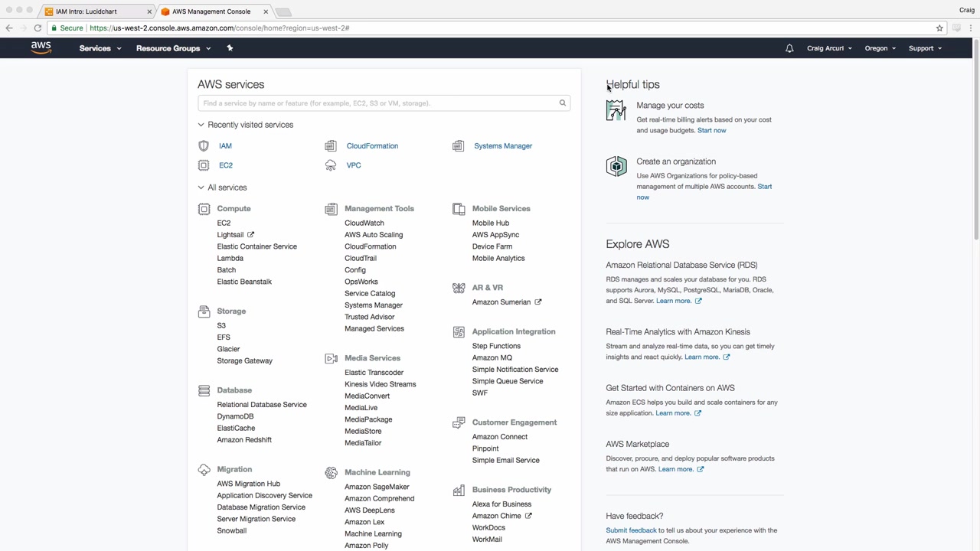Open the notifications bell icon

(789, 48)
